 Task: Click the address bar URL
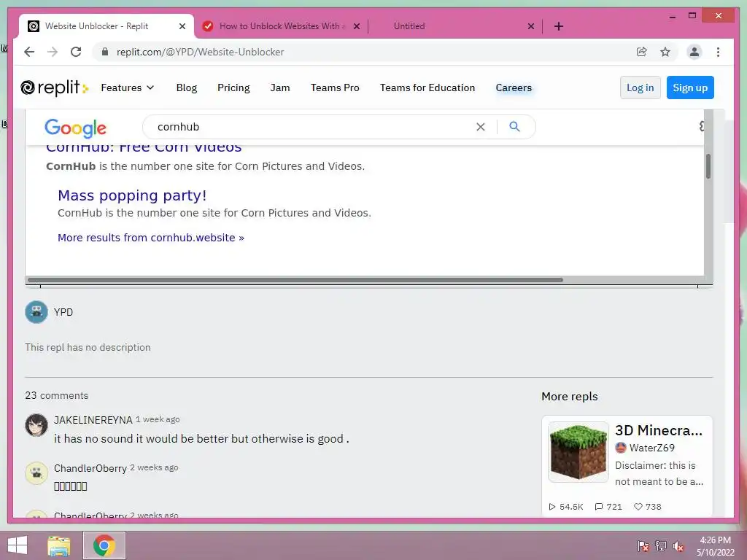[x=200, y=52]
